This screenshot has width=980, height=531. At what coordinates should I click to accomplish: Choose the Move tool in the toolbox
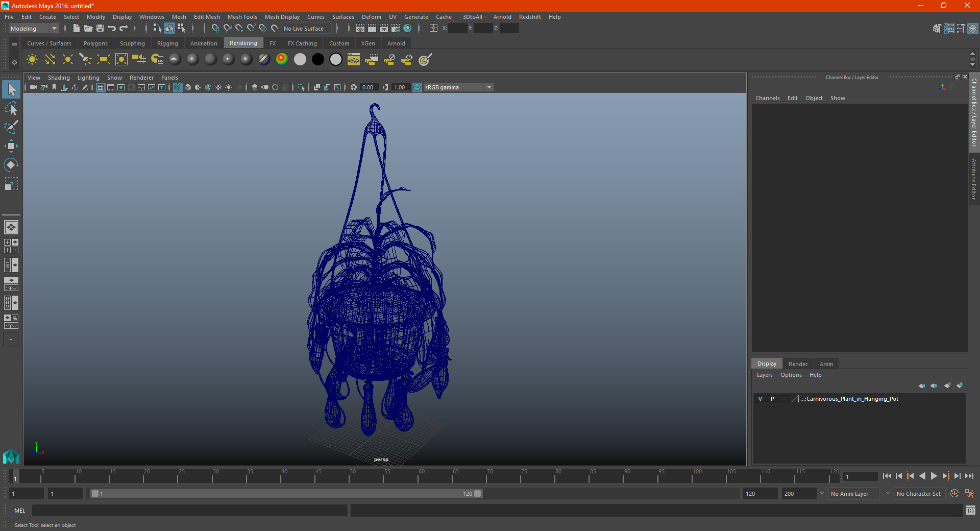click(x=11, y=146)
